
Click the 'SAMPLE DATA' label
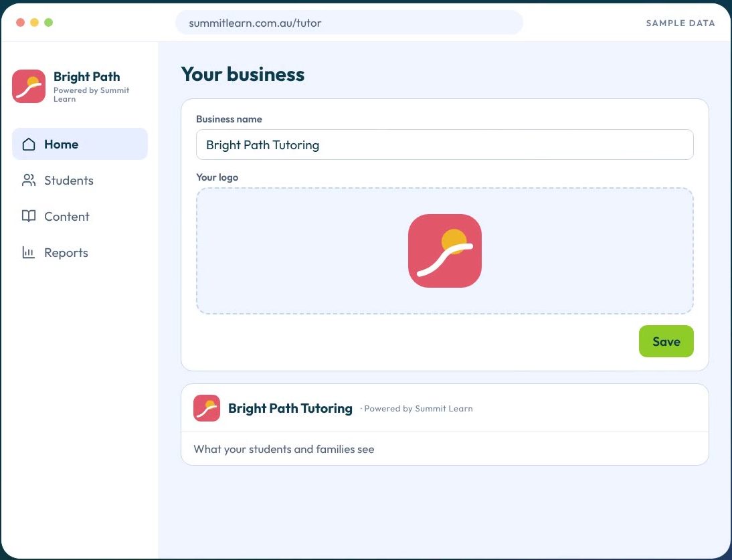680,23
